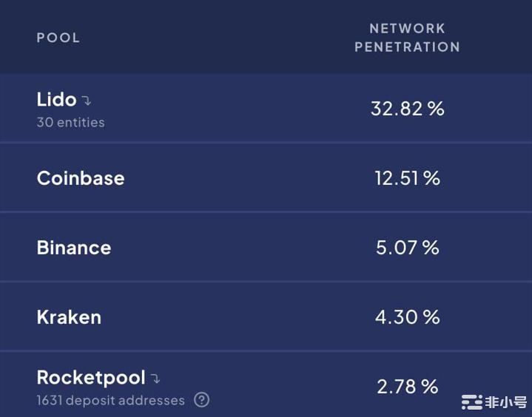The height and width of the screenshot is (417, 532).
Task: Select Coinbase's 12.51 % penetration value
Action: coord(407,178)
